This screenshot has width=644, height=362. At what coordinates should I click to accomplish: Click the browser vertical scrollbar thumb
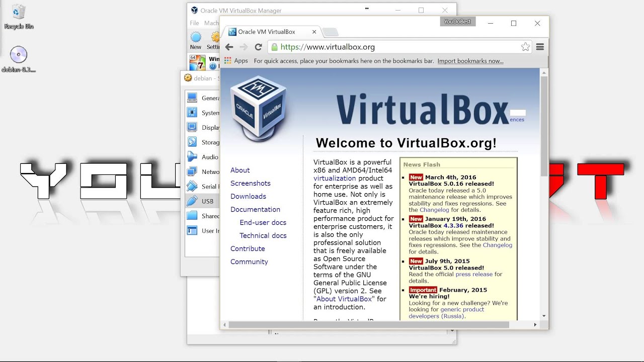[x=544, y=127]
